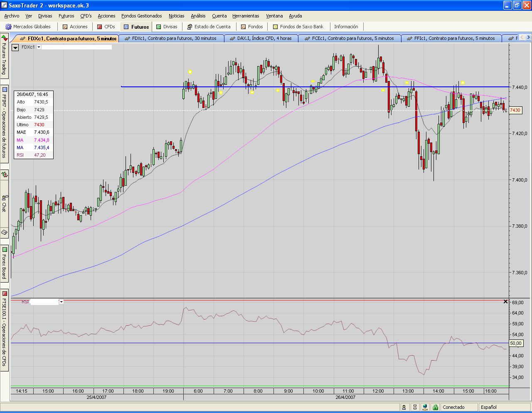
Task: Open the Herramientas menu
Action: [246, 16]
